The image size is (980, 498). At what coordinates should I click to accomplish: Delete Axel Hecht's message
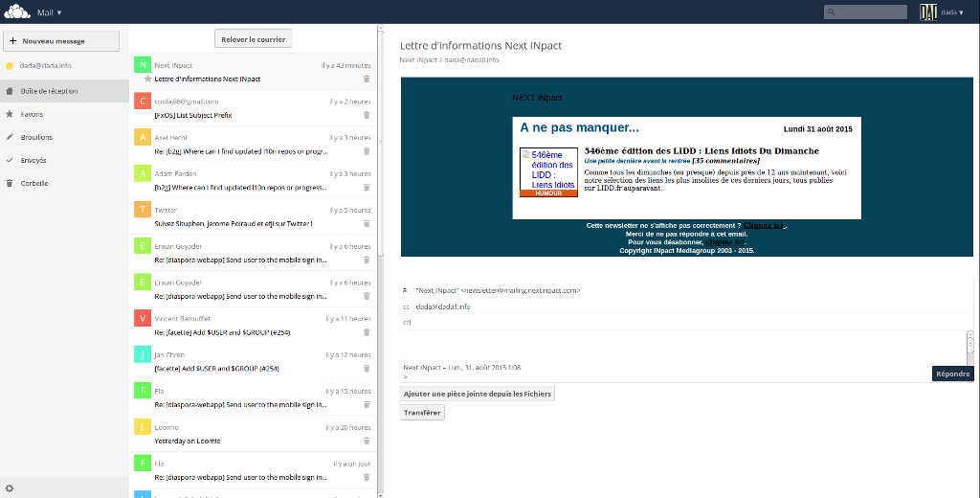point(367,151)
